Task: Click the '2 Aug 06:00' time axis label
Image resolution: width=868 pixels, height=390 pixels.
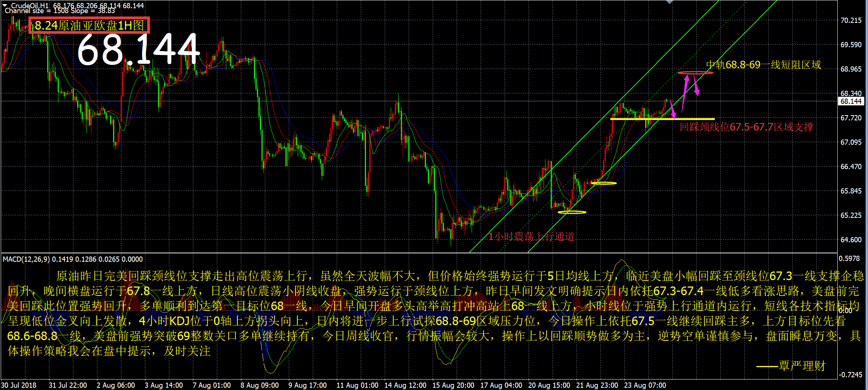Action: (116, 385)
